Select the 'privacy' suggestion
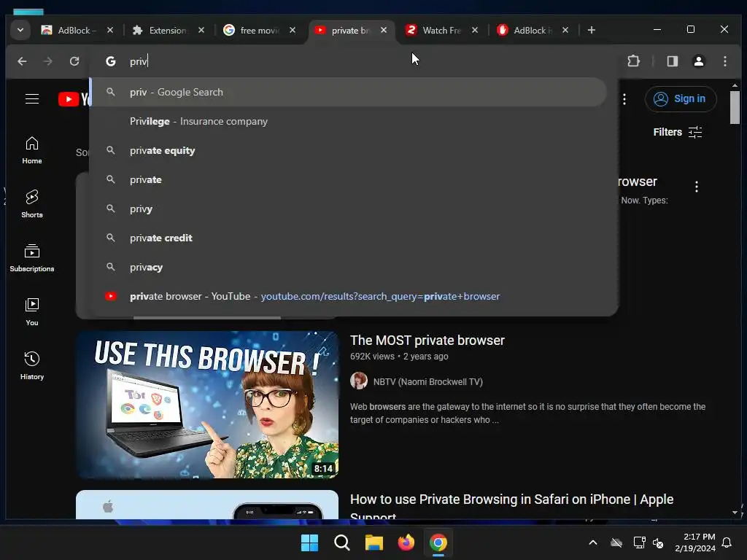This screenshot has height=560, width=747. point(349,267)
